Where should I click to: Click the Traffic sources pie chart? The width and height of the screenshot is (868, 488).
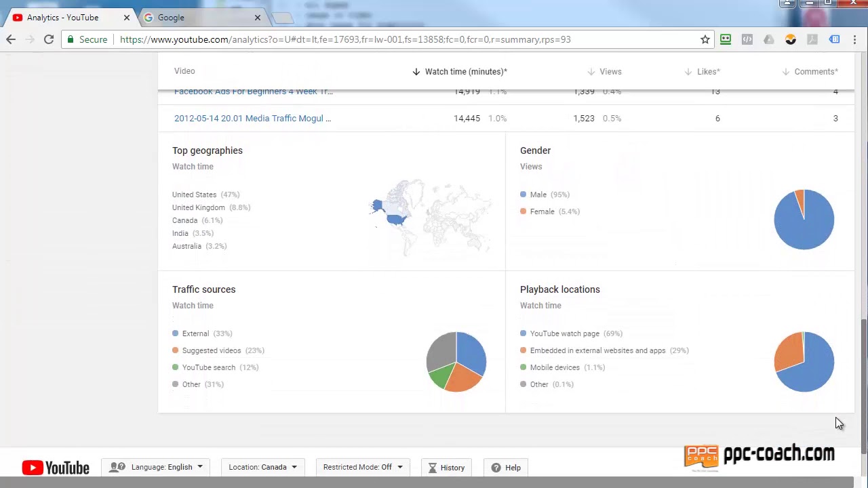456,362
